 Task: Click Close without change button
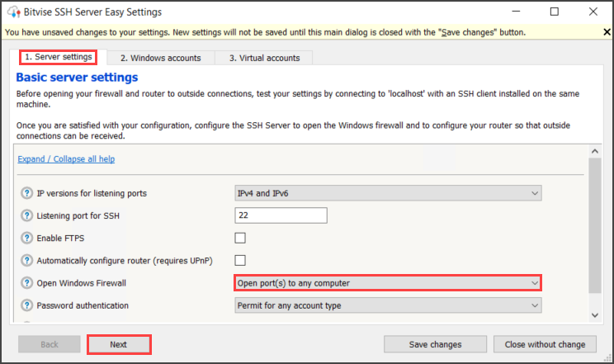545,344
